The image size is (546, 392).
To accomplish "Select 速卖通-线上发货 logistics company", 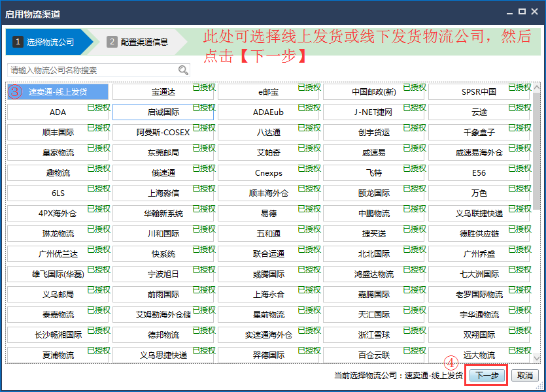I will [58, 92].
